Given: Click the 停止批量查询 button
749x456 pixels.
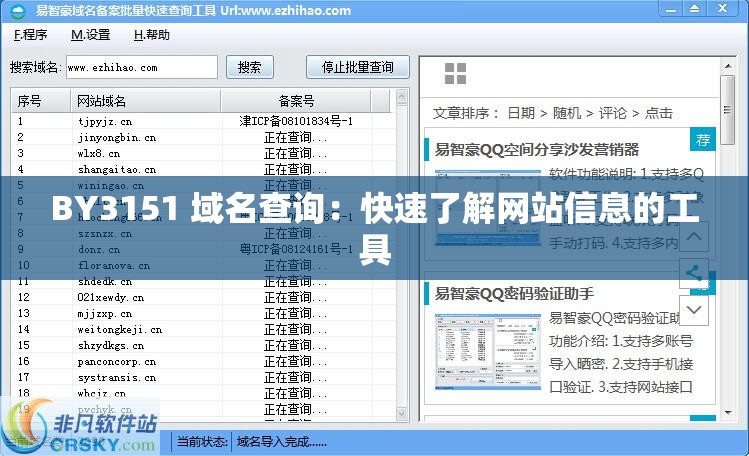Looking at the screenshot, I should coord(358,67).
